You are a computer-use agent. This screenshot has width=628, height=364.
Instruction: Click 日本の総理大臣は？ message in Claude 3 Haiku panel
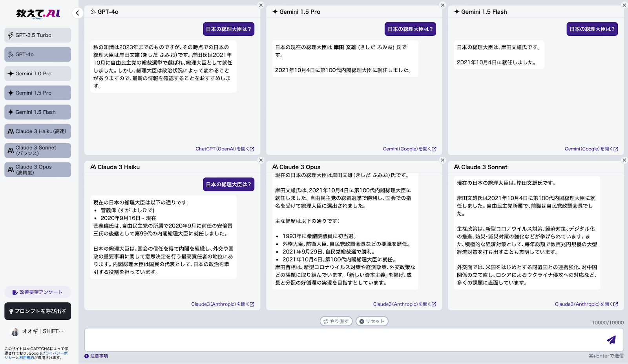(x=228, y=184)
